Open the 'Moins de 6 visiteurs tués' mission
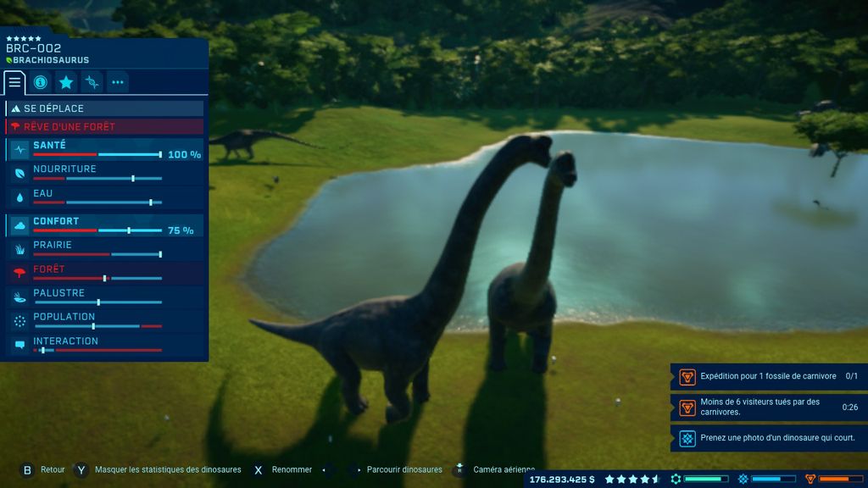The width and height of the screenshot is (868, 488). (x=769, y=408)
